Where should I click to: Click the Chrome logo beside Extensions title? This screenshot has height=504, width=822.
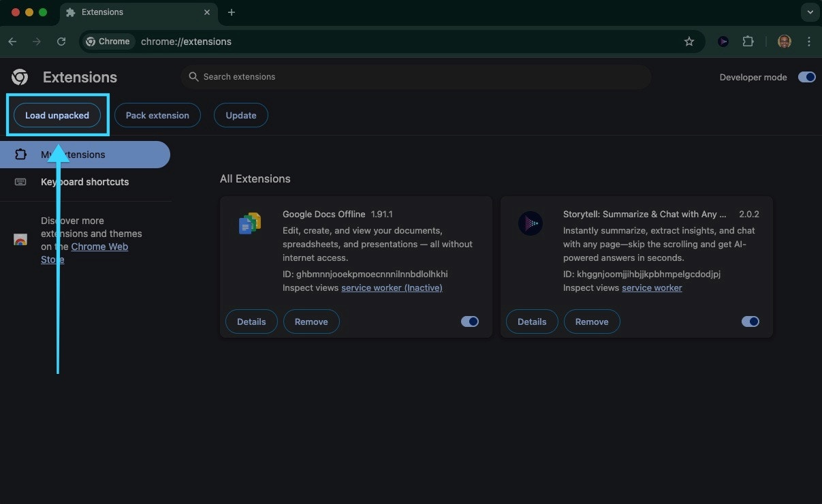(20, 77)
